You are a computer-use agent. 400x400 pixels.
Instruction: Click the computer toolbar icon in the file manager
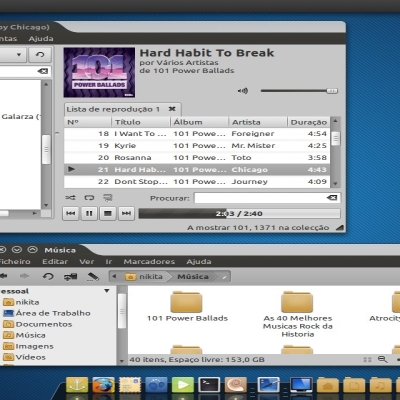70,276
